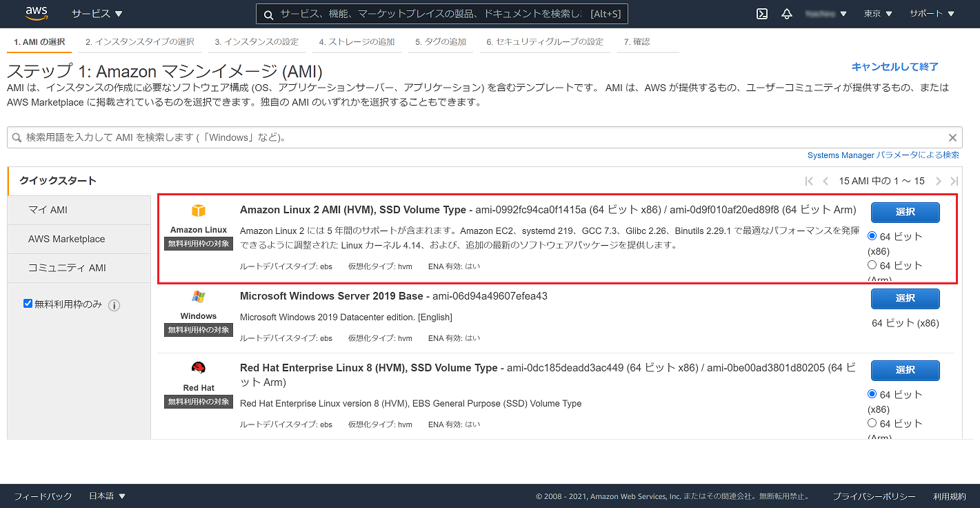Image resolution: width=980 pixels, height=508 pixels.
Task: Click the next page arrow in AMI pagination
Action: tap(938, 181)
